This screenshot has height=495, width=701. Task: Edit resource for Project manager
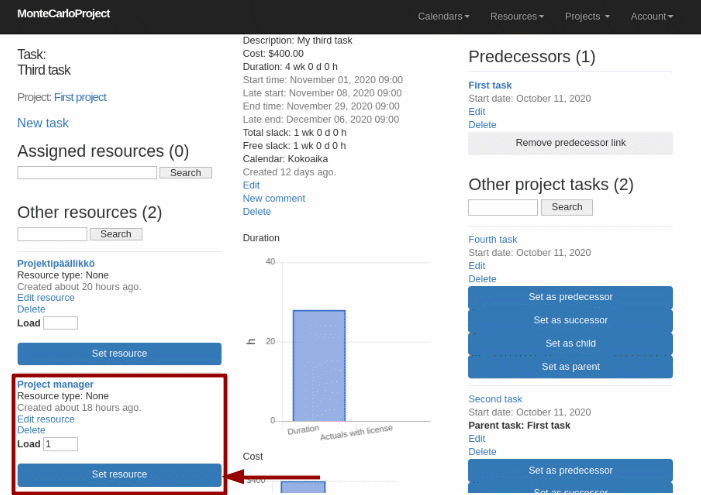tap(46, 419)
